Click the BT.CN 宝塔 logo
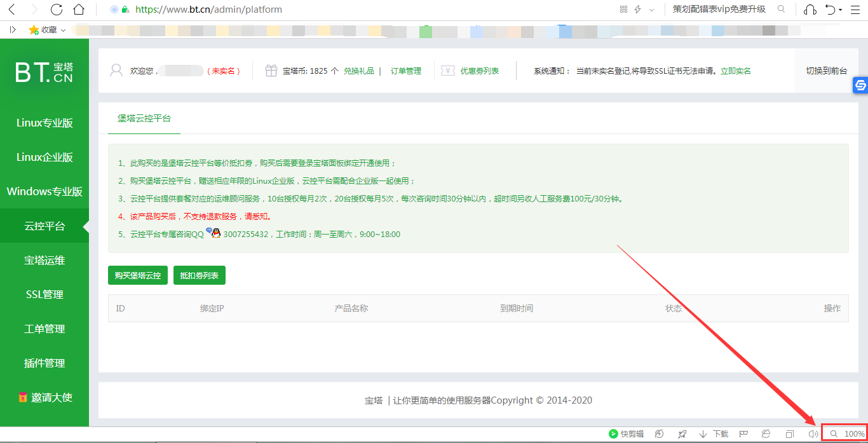The image size is (868, 443). pos(44,72)
